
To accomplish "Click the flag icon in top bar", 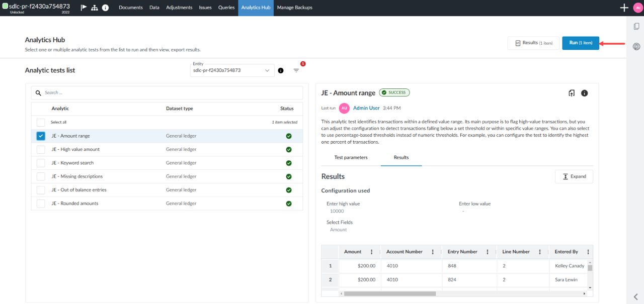I will click(x=84, y=8).
